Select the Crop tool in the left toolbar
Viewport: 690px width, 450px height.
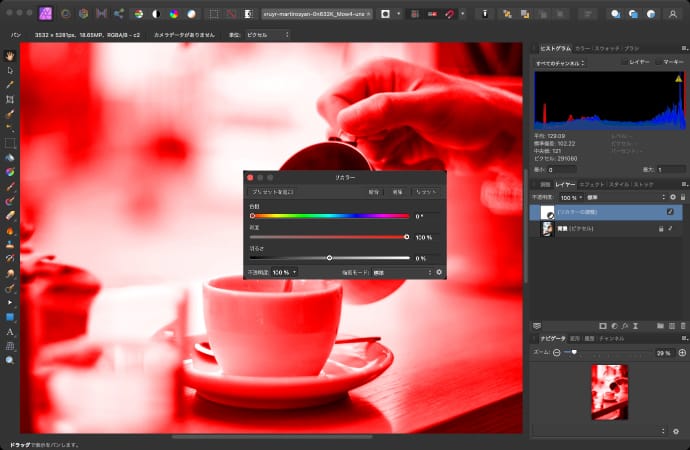pos(10,100)
